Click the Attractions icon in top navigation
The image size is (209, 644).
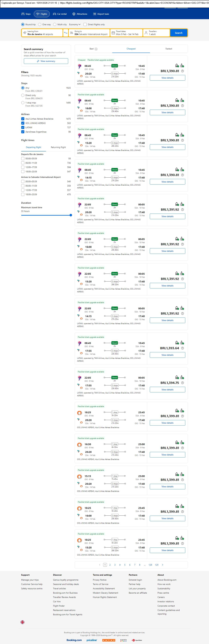(74, 14)
